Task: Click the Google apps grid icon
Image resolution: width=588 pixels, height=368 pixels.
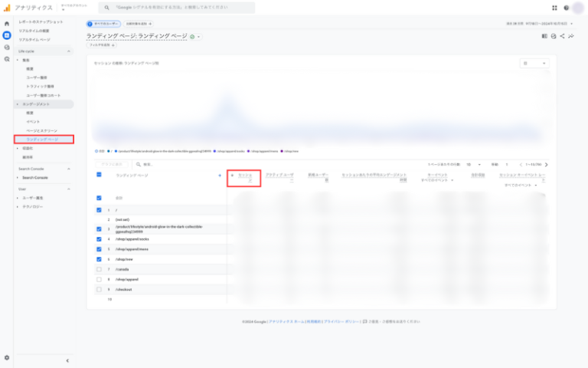Action: pos(554,8)
